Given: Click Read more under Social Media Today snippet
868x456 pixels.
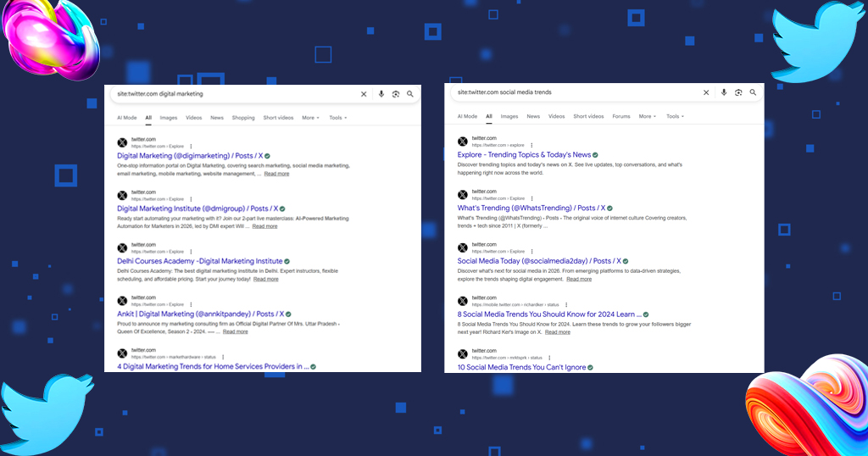Looking at the screenshot, I should point(579,280).
